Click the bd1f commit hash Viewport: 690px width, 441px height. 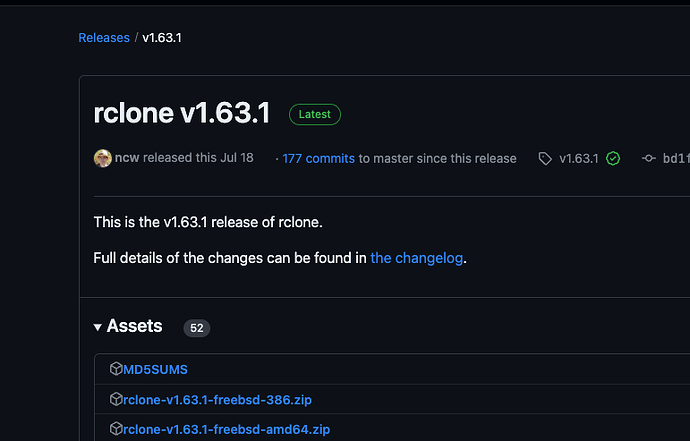(x=676, y=158)
